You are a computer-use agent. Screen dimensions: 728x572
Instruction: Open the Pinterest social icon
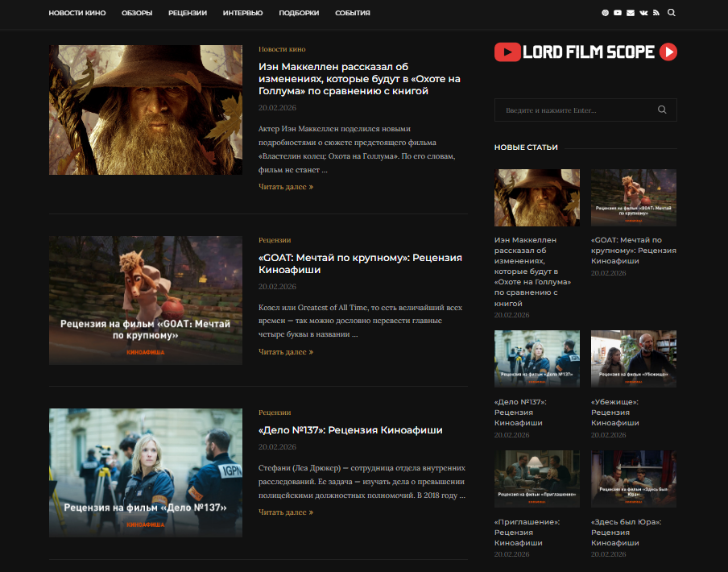point(605,13)
